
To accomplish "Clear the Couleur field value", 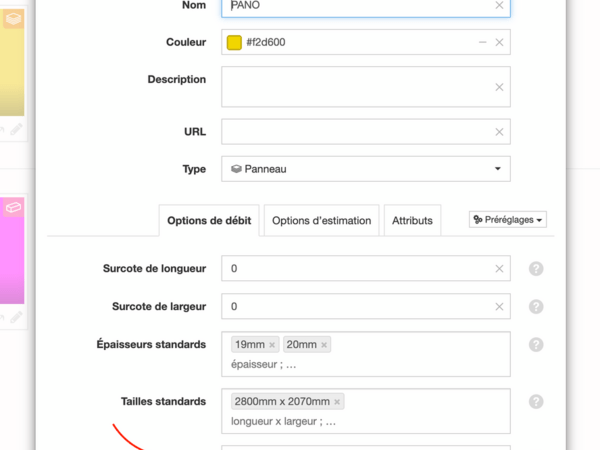I will 499,43.
